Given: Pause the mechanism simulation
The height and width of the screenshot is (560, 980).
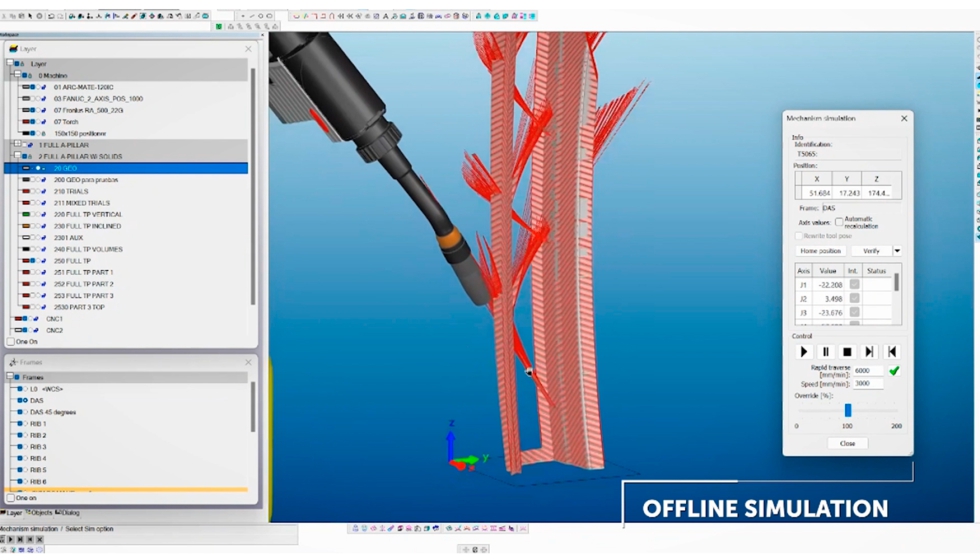Looking at the screenshot, I should 826,352.
